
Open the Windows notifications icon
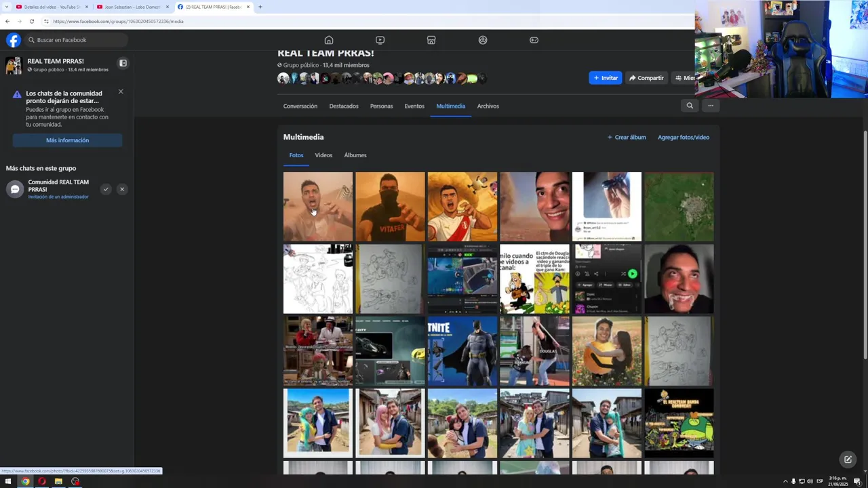(x=857, y=481)
